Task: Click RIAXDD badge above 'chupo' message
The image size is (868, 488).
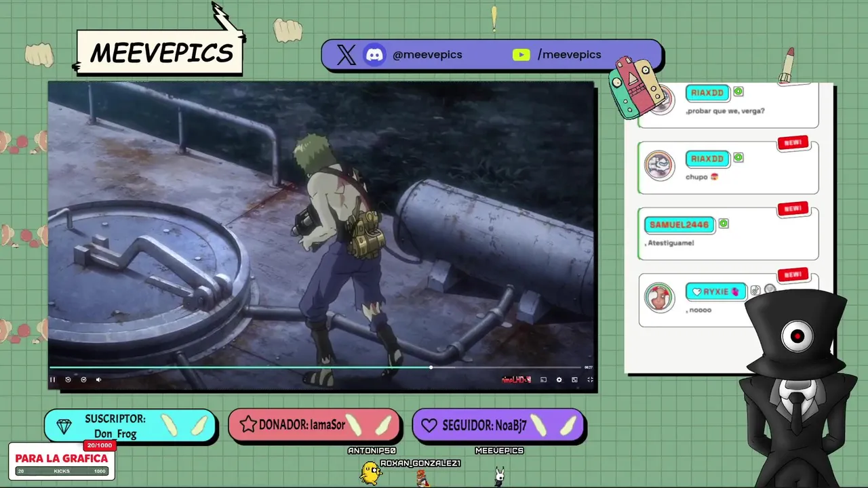Action: (x=707, y=159)
